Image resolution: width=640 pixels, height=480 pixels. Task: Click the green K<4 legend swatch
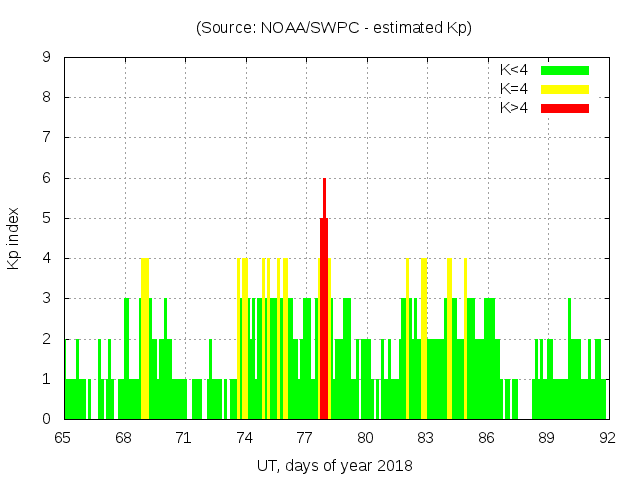[565, 70]
